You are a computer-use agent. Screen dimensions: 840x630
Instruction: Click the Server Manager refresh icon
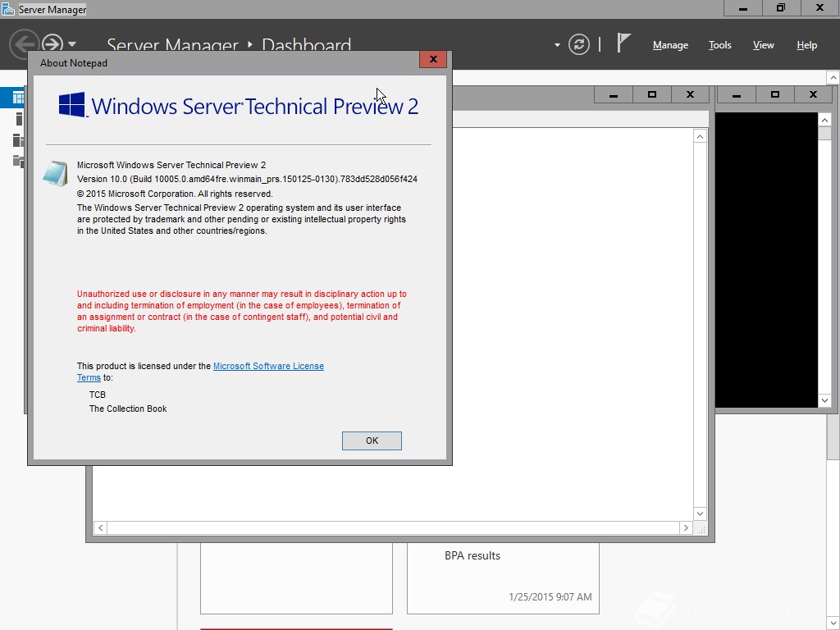[x=578, y=44]
